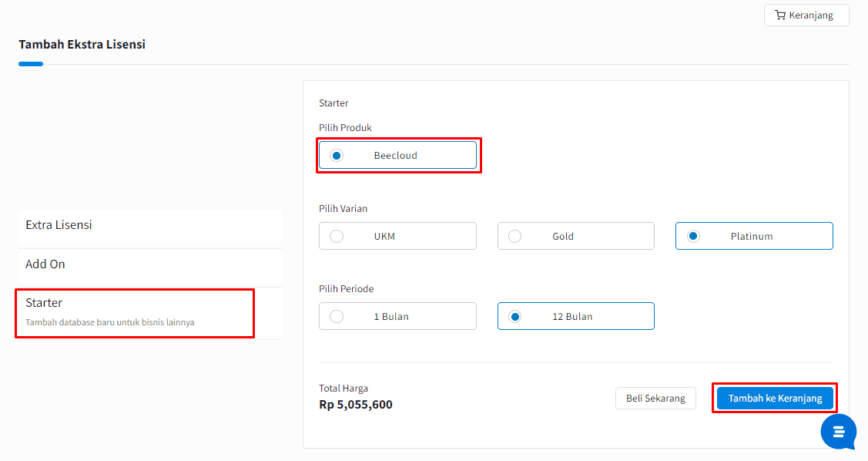Select the 1 Bulan period option
Screen dimensions: 868x461
click(x=397, y=316)
